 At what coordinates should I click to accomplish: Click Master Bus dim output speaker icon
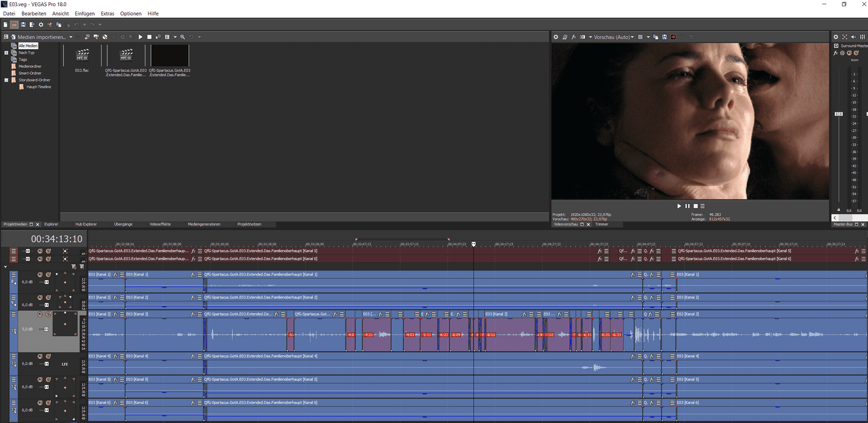(853, 37)
